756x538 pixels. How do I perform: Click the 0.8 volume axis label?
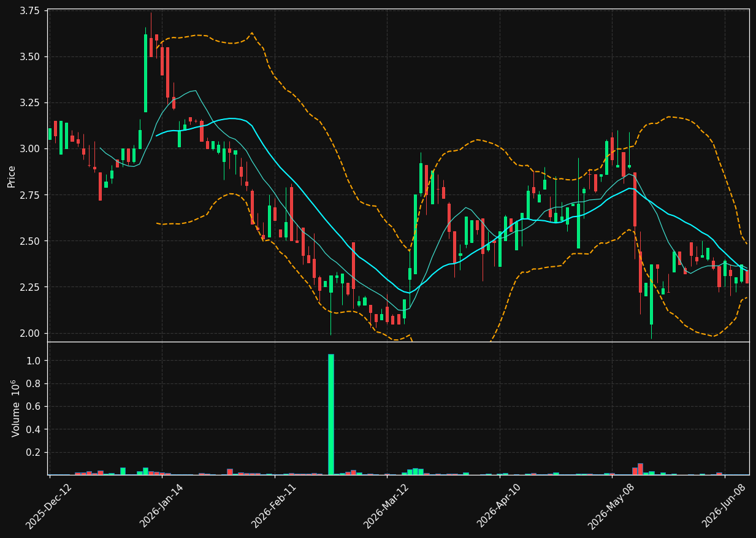point(33,384)
